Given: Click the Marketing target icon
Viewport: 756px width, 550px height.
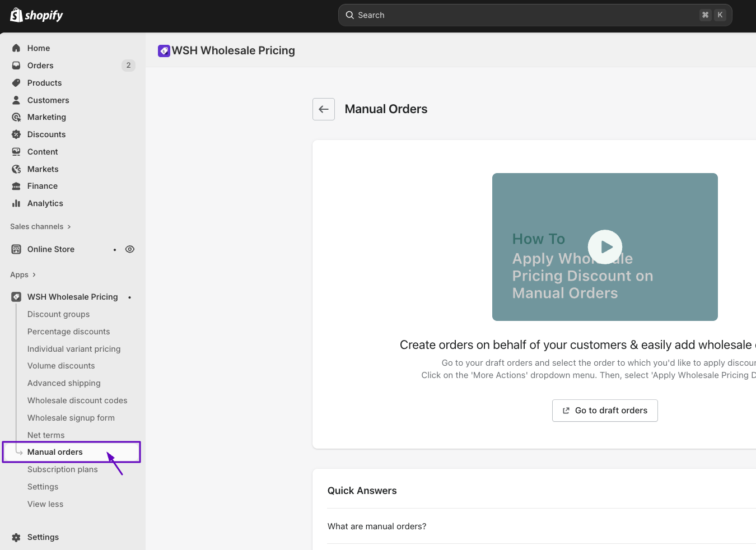Looking at the screenshot, I should coord(16,117).
